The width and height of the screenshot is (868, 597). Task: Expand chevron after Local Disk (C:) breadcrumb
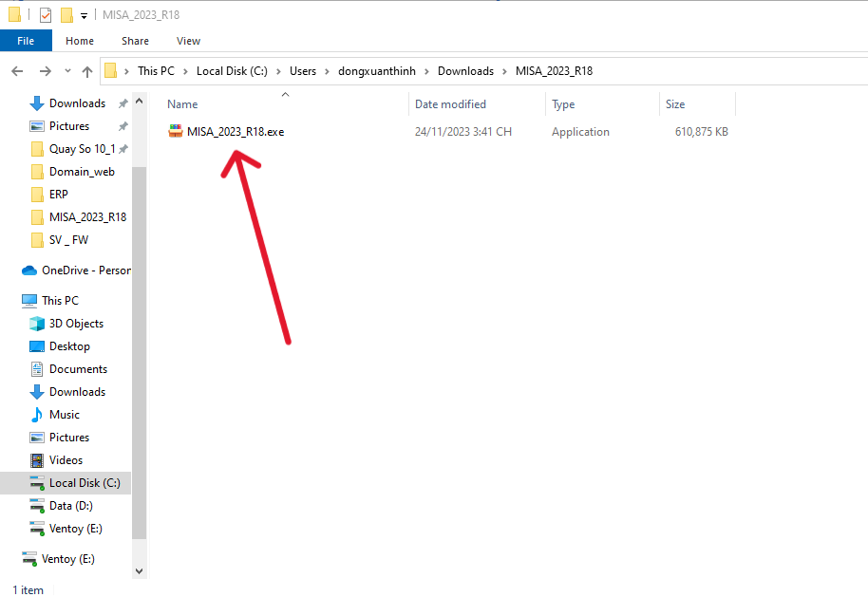tap(278, 71)
